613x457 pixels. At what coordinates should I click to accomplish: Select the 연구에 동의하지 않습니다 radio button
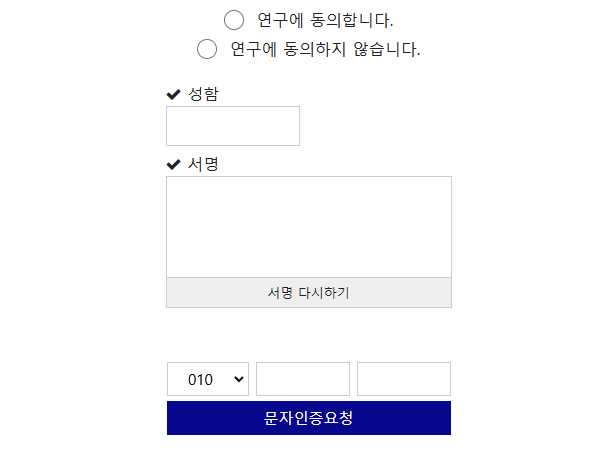[207, 49]
